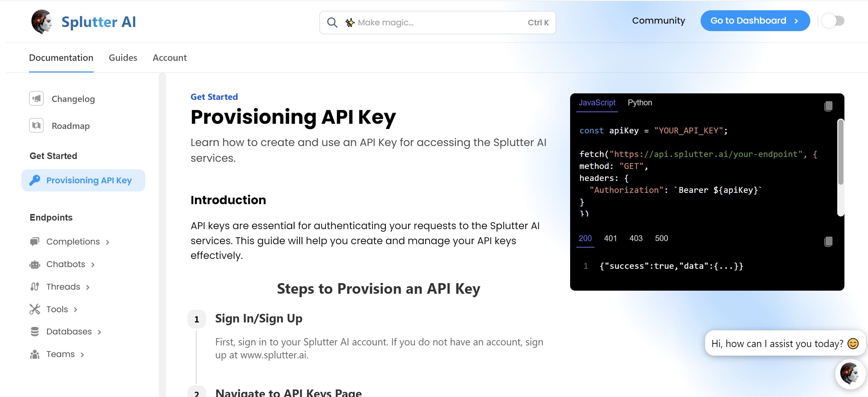The image size is (868, 397).
Task: Open the Guides navigation tab
Action: (123, 58)
